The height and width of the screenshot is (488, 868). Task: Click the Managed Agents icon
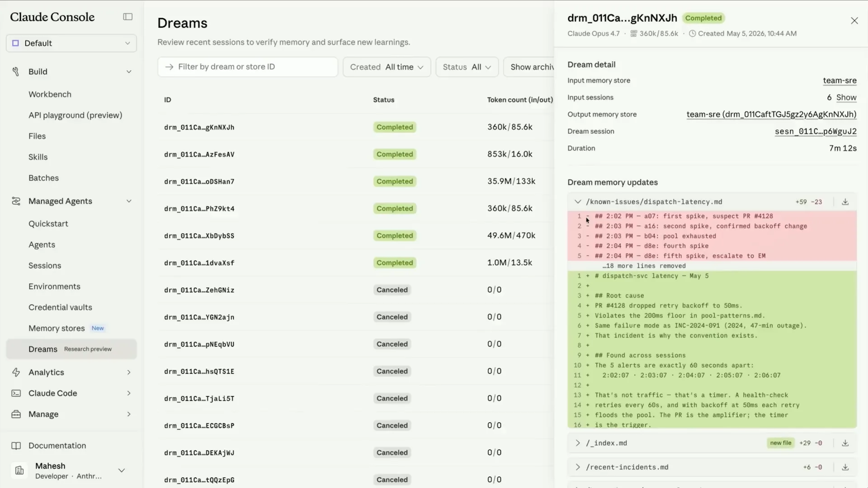point(16,201)
